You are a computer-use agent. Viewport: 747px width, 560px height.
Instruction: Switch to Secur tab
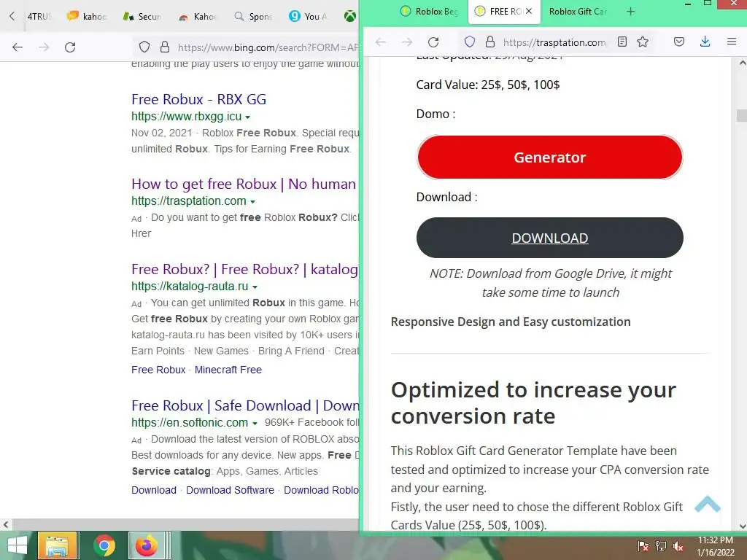[142, 16]
